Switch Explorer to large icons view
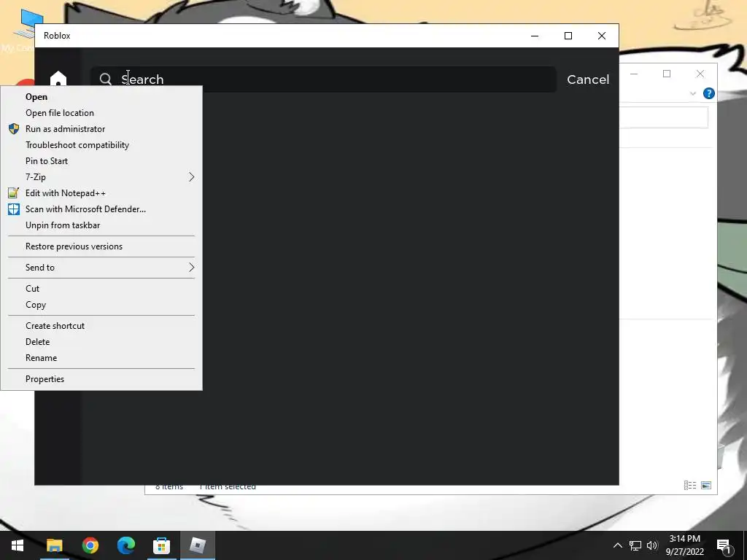Image resolution: width=747 pixels, height=560 pixels. point(706,485)
